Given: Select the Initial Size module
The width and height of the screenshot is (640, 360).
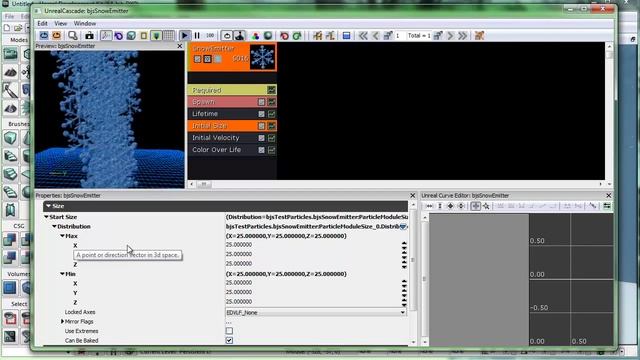Looking at the screenshot, I should pyautogui.click(x=232, y=126).
